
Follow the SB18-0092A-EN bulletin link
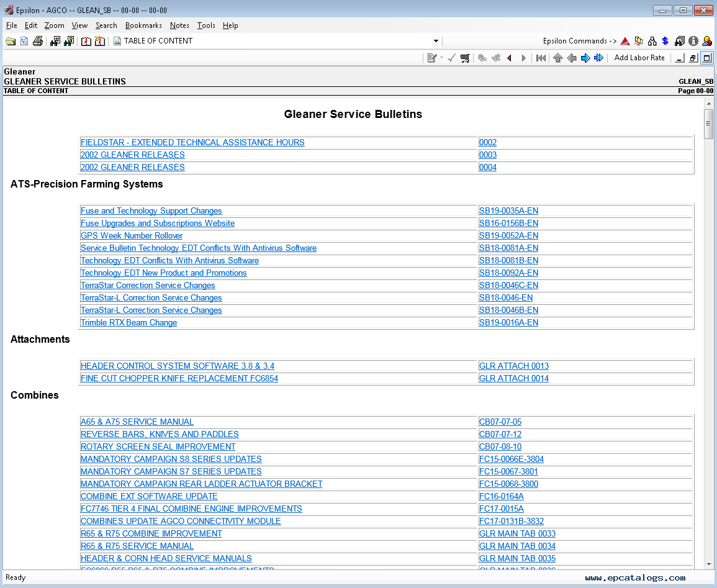[x=508, y=273]
